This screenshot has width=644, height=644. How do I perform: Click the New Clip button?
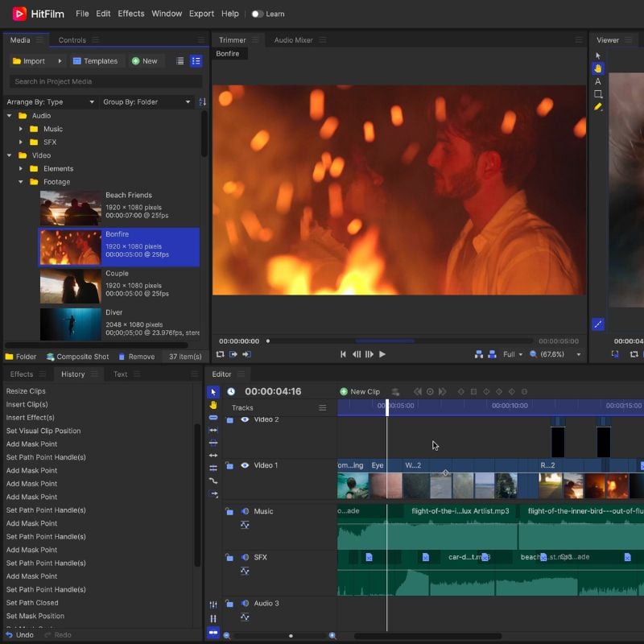tap(360, 392)
